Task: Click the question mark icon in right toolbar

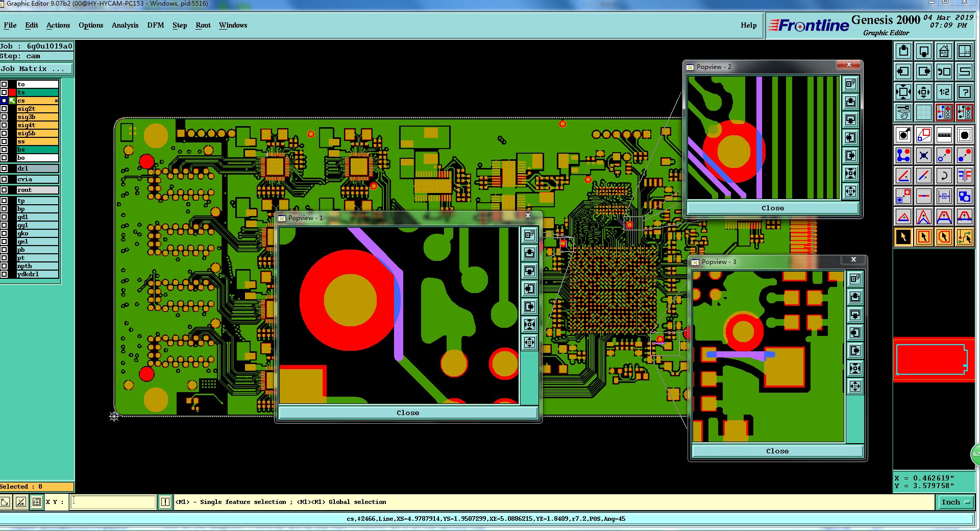Action: [x=965, y=92]
